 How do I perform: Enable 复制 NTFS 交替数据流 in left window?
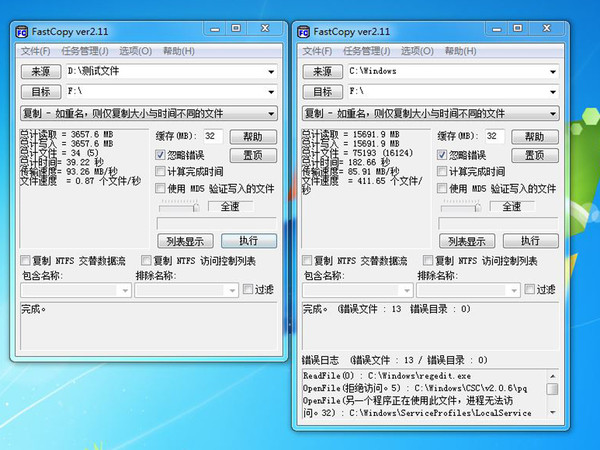click(x=26, y=261)
